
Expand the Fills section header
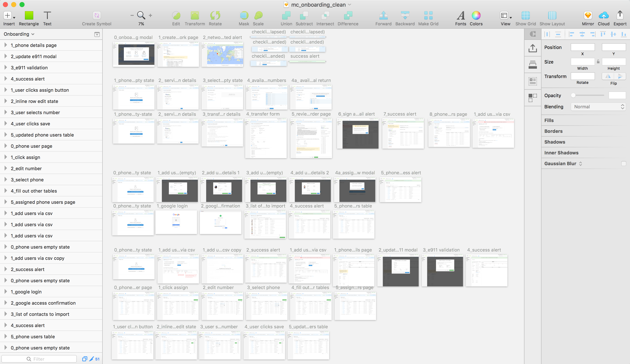549,120
